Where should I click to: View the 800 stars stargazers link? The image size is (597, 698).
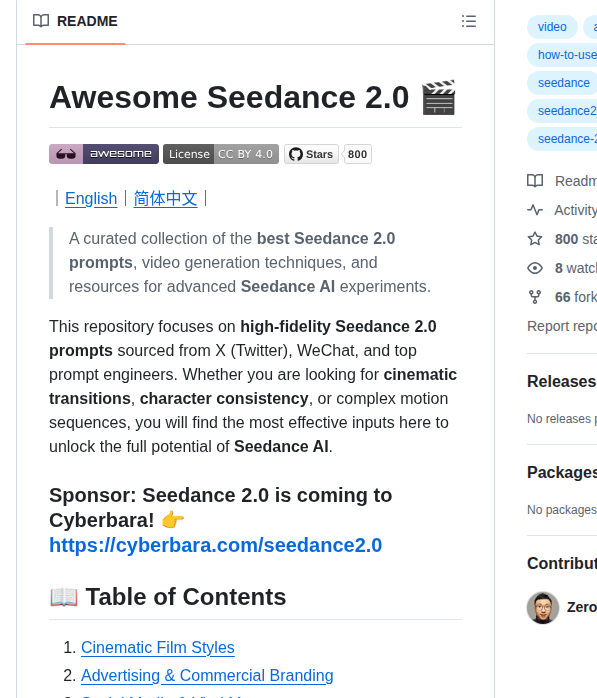[576, 239]
